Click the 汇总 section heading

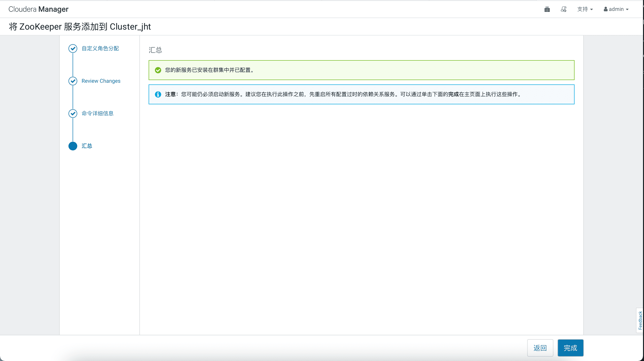[x=155, y=50]
